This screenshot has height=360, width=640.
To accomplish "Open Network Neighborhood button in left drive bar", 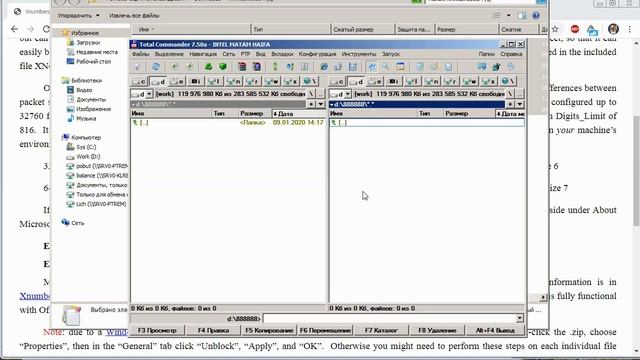I will [x=310, y=82].
